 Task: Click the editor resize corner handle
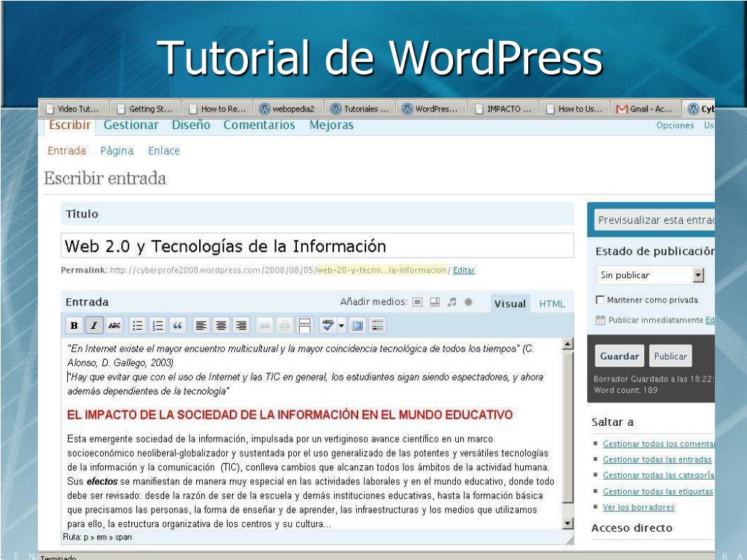569,540
